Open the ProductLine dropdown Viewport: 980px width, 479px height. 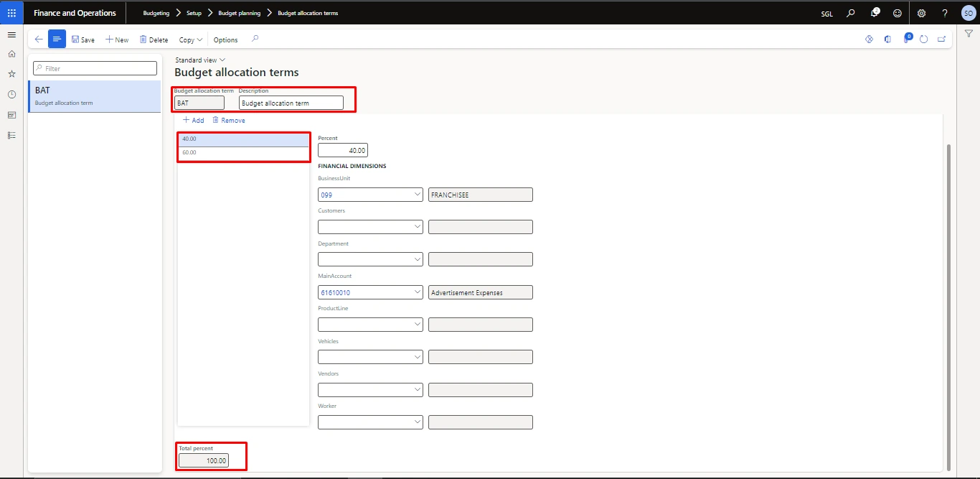(418, 325)
